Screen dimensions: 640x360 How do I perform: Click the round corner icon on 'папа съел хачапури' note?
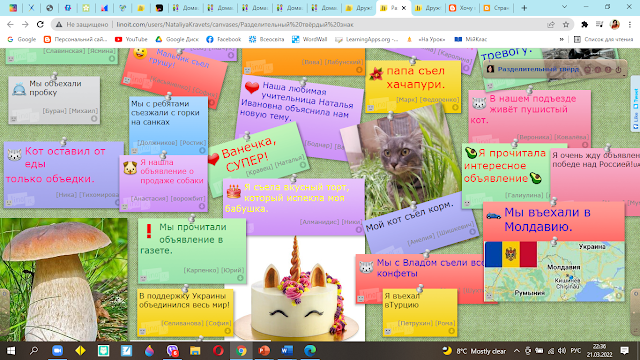[x=455, y=107]
